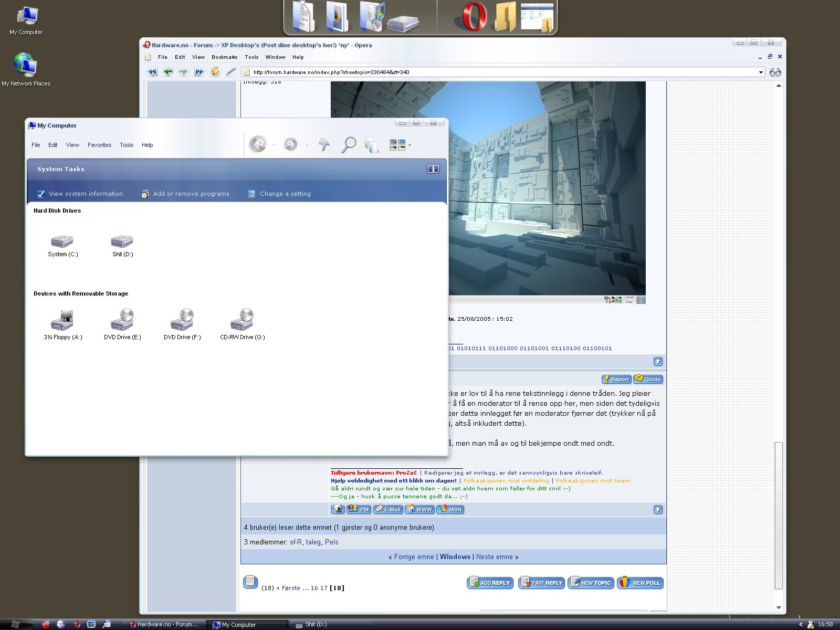This screenshot has height=630, width=840.
Task: Click the Report button on forum post
Action: coord(616,379)
